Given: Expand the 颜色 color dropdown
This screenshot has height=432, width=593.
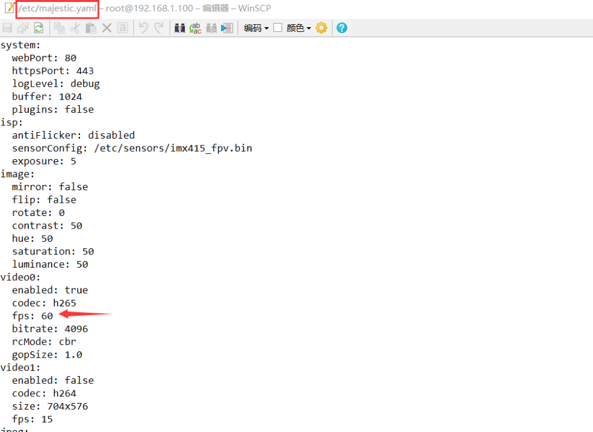Looking at the screenshot, I should click(299, 28).
